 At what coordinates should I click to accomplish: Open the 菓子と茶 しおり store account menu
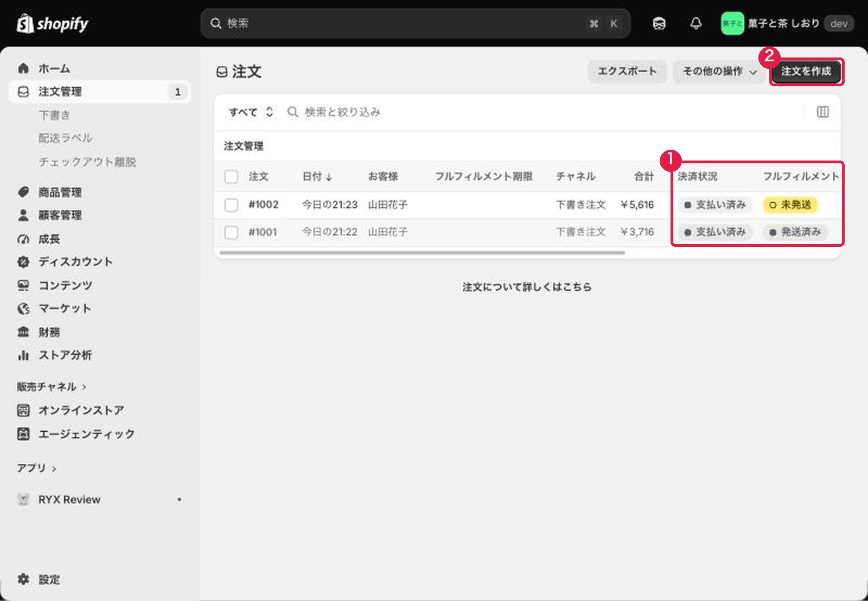click(787, 23)
